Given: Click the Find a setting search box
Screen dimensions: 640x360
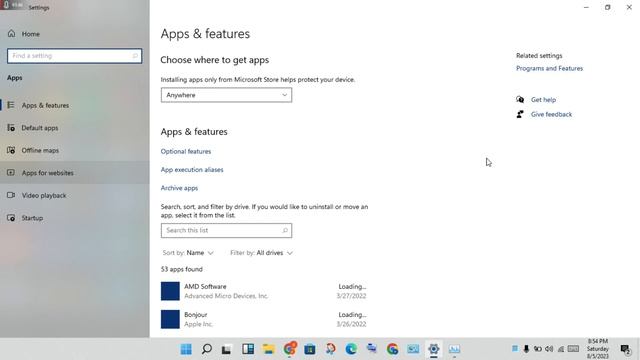Looking at the screenshot, I should coord(74,56).
